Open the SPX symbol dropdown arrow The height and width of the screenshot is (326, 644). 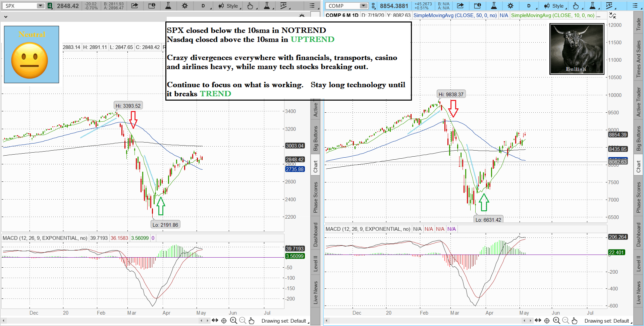coord(40,6)
